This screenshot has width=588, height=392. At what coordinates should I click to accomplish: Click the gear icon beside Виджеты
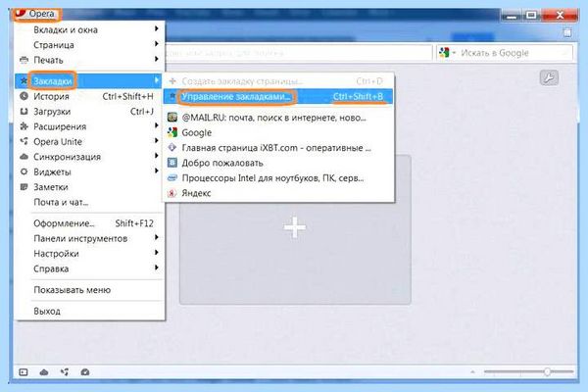[24, 171]
